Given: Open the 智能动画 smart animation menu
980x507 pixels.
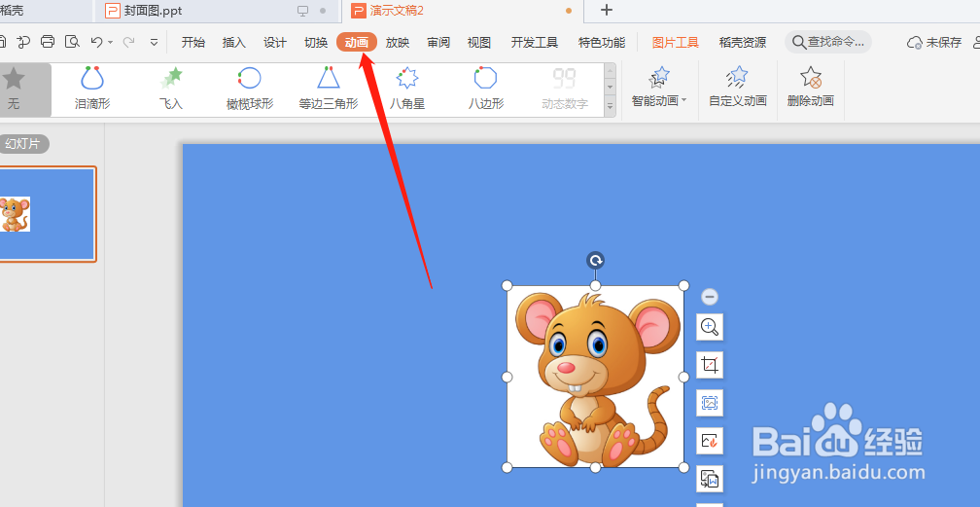Looking at the screenshot, I should tap(659, 88).
